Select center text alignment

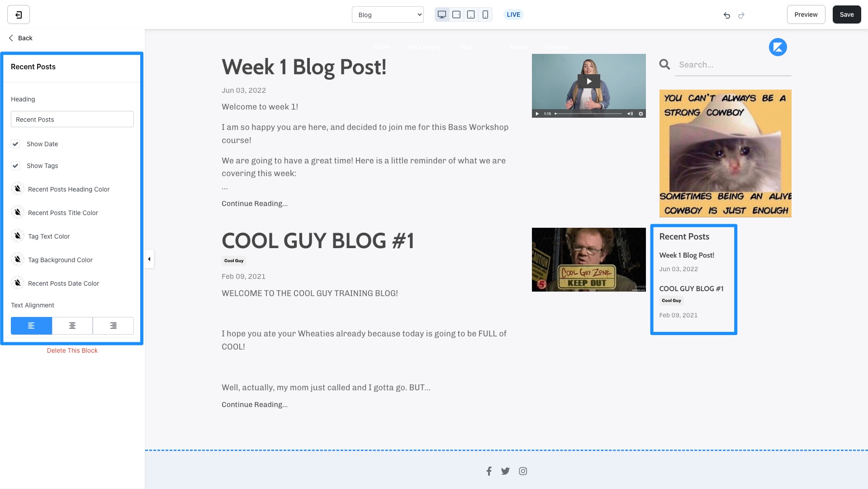72,326
